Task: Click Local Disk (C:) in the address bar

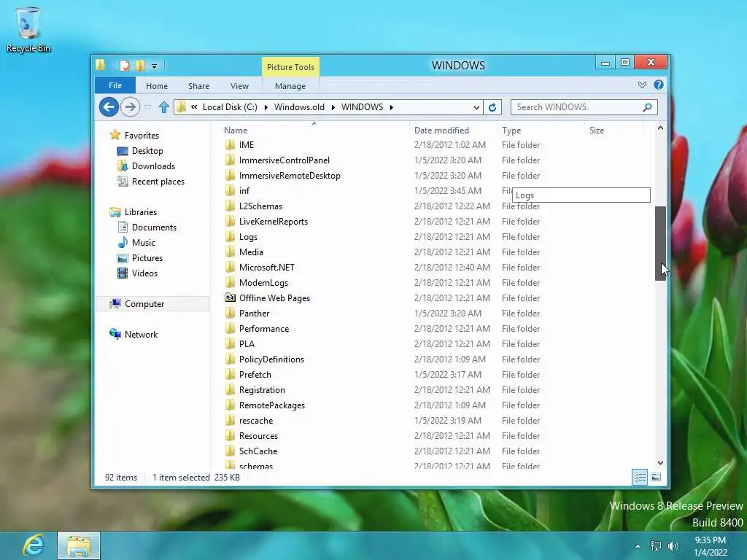Action: [x=230, y=107]
